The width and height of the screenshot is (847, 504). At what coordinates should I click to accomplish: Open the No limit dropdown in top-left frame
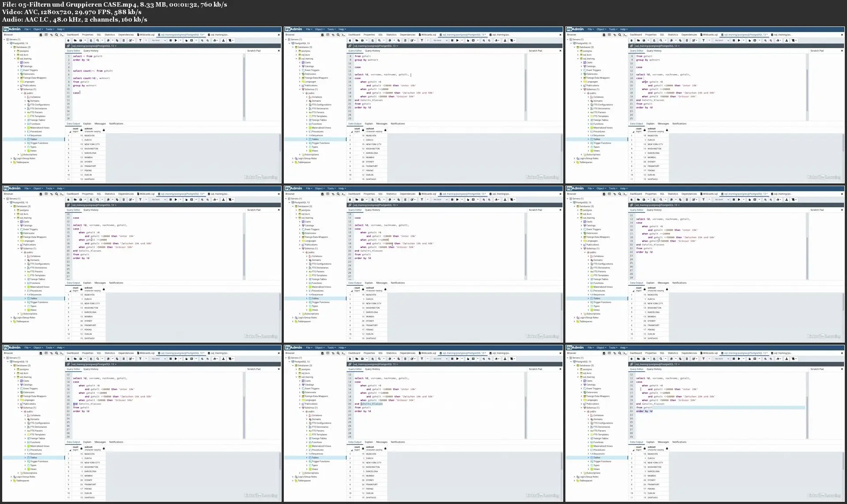click(159, 41)
